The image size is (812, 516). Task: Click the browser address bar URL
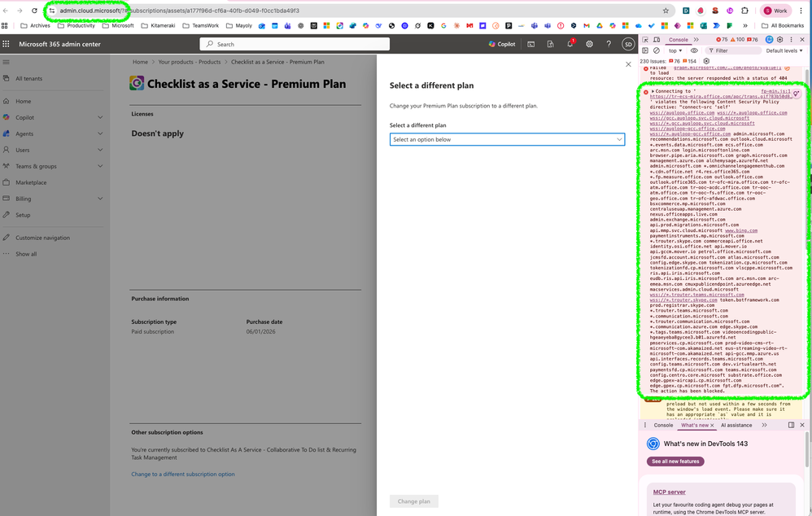[179, 11]
